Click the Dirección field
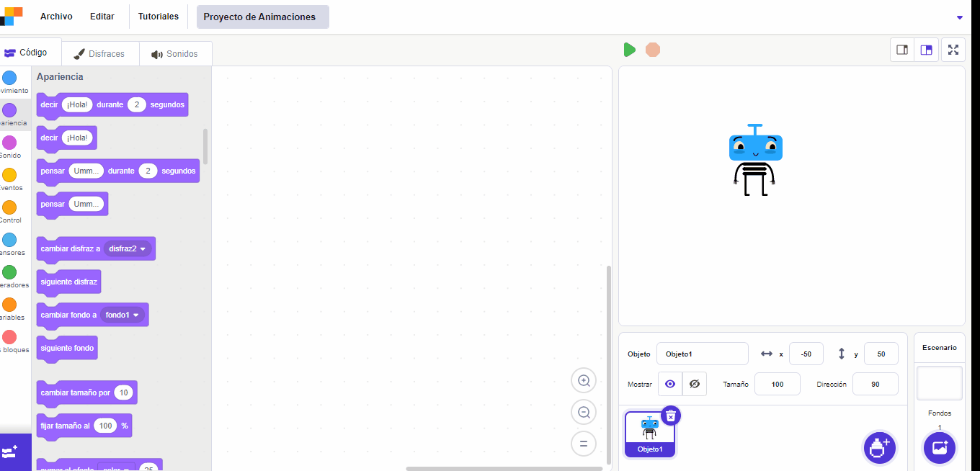Image resolution: width=980 pixels, height=471 pixels. tap(876, 384)
